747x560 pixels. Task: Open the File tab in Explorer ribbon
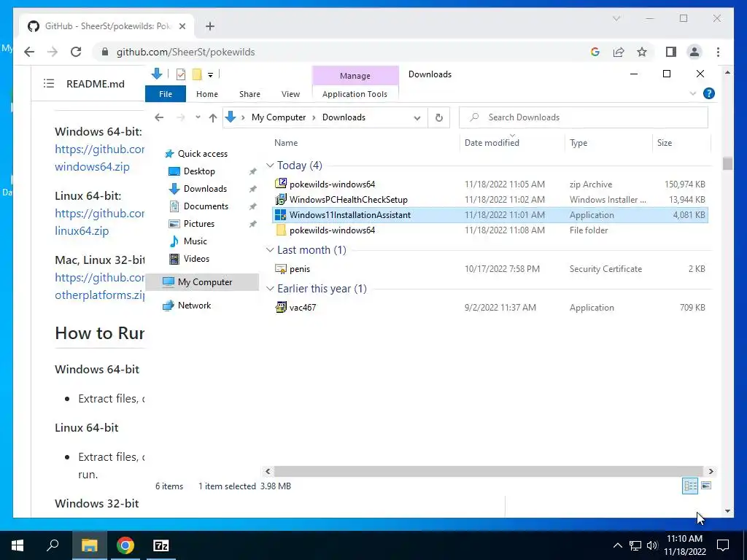(x=166, y=94)
